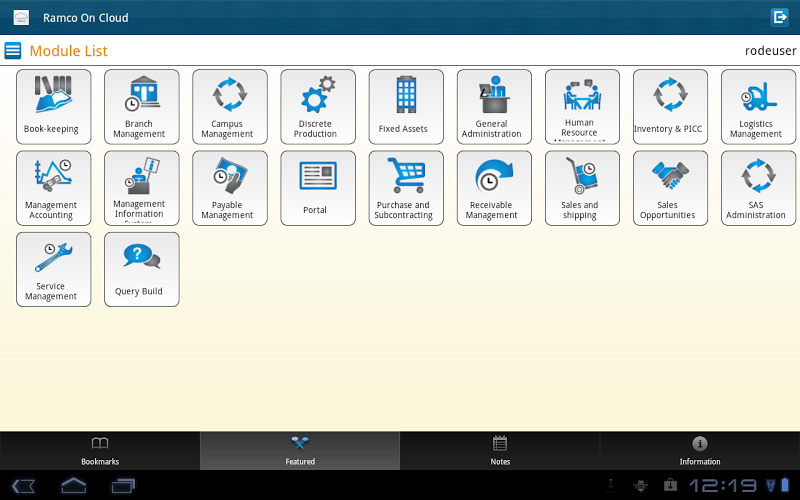The width and height of the screenshot is (800, 500).
Task: Switch to the Bookmarks tab
Action: pyautogui.click(x=100, y=451)
